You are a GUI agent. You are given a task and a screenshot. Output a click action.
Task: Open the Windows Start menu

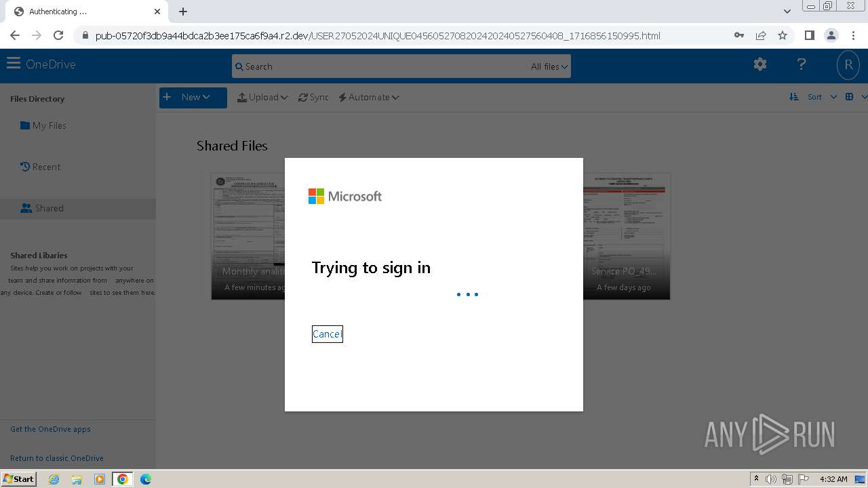[19, 479]
